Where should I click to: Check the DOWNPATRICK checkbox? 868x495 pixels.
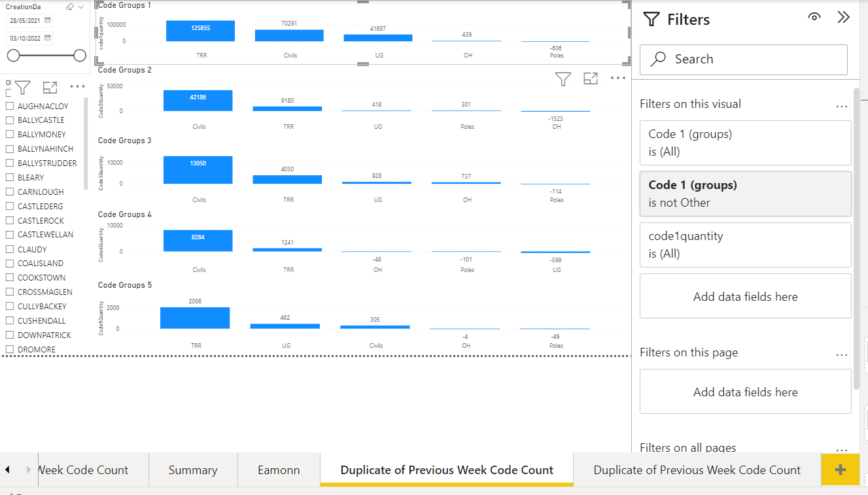coord(10,335)
